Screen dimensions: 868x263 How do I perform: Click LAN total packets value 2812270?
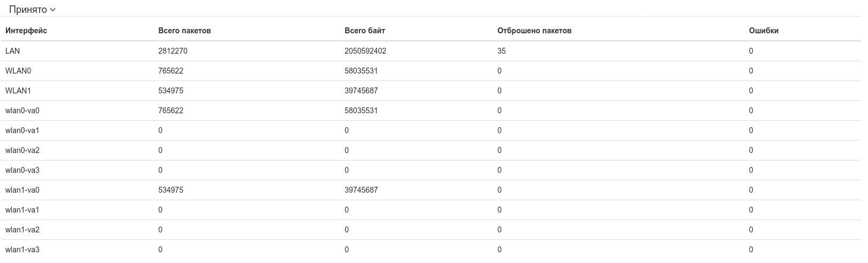pyautogui.click(x=173, y=51)
